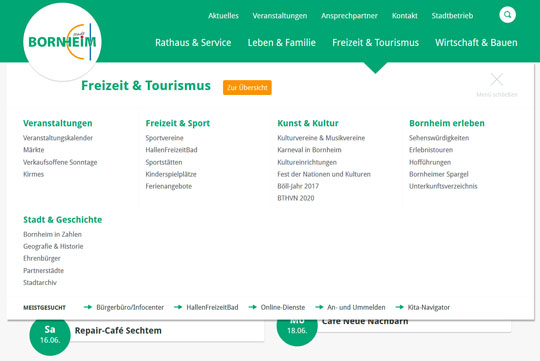This screenshot has height=361, width=540.
Task: Open the Freizeit & Sport heading
Action: (x=178, y=123)
